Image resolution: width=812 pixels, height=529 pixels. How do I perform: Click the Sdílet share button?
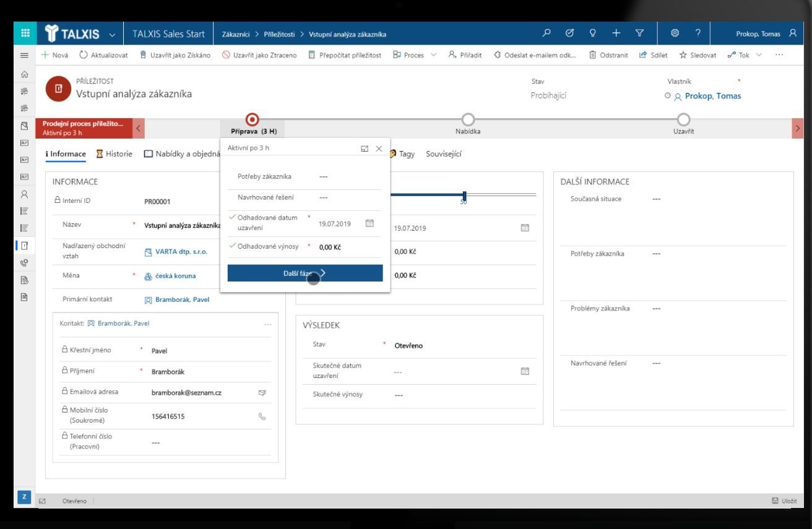654,55
